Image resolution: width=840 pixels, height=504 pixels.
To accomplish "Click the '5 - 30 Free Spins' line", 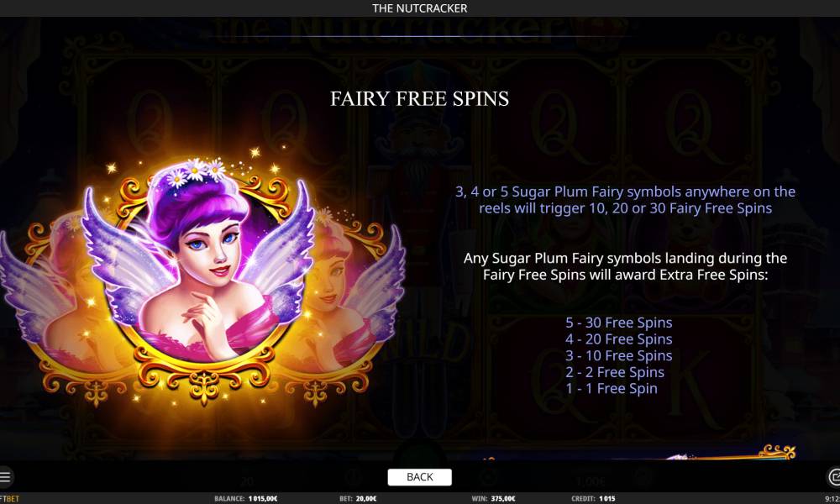I will click(x=619, y=323).
